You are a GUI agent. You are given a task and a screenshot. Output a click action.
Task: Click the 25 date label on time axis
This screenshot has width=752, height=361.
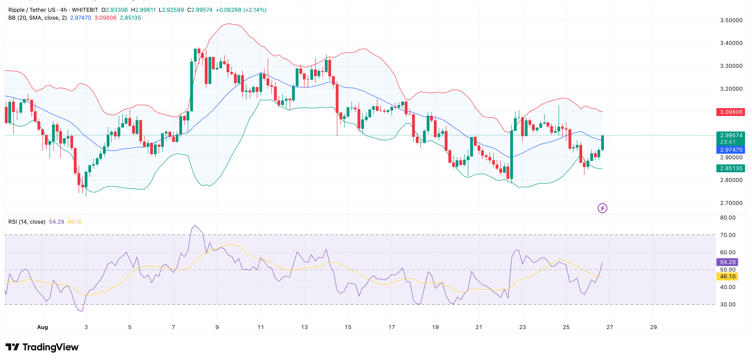tap(566, 327)
